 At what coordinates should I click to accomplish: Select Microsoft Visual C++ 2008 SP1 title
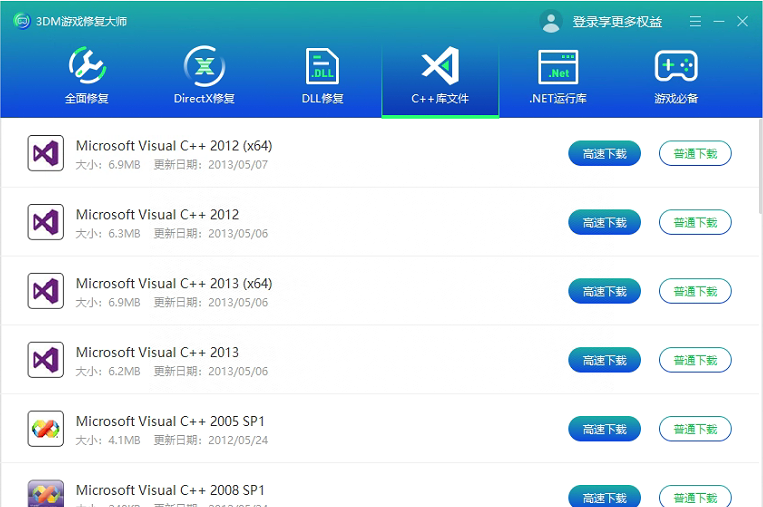pyautogui.click(x=170, y=490)
